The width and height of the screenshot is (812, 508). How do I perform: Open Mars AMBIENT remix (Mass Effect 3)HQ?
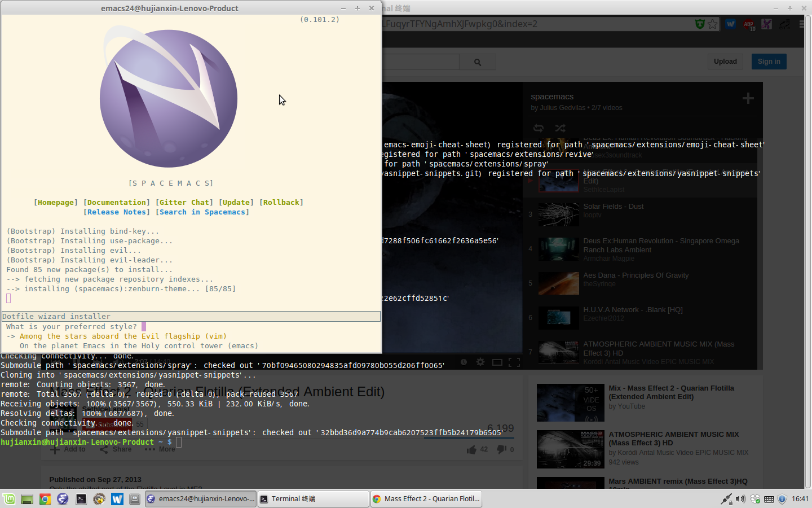pyautogui.click(x=678, y=481)
